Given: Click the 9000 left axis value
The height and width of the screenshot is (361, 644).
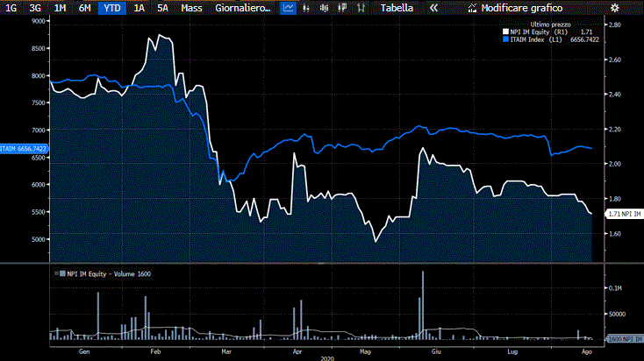Looking at the screenshot, I should (39, 21).
